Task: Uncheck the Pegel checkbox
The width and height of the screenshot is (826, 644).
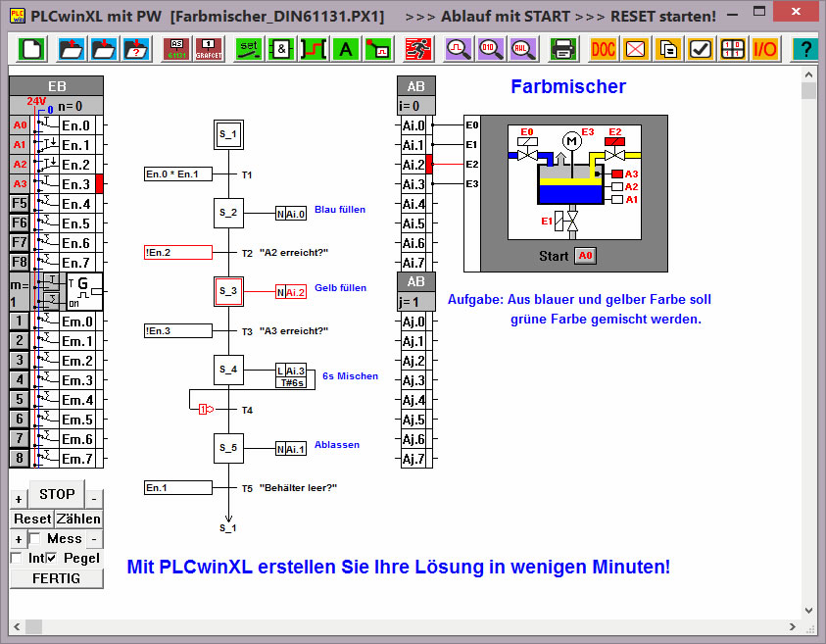Action: pos(52,558)
